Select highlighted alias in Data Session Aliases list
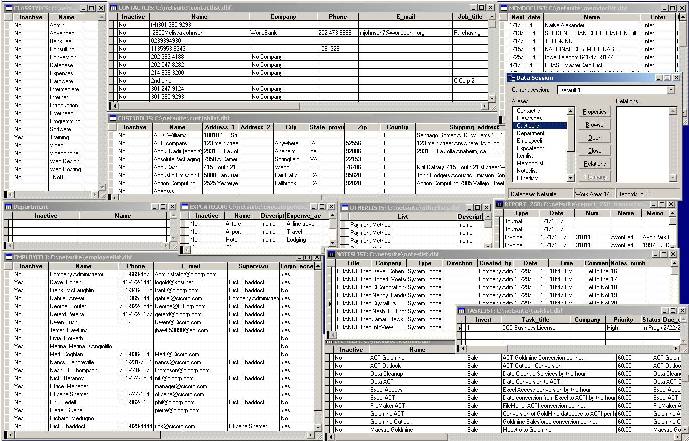689x441 pixels. [x=540, y=126]
